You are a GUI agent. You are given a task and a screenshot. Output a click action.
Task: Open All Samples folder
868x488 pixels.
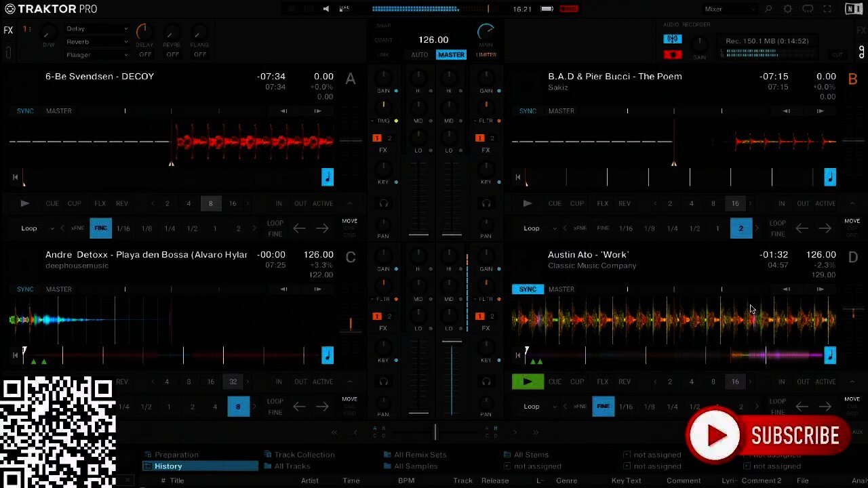click(416, 466)
